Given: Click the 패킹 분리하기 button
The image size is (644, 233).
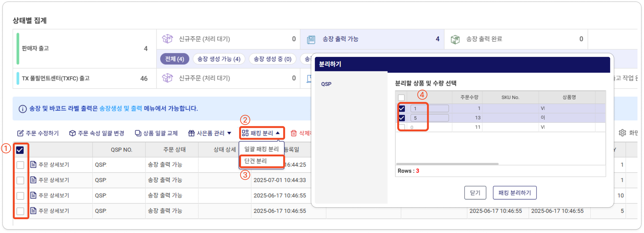Looking at the screenshot, I should pos(515,193).
